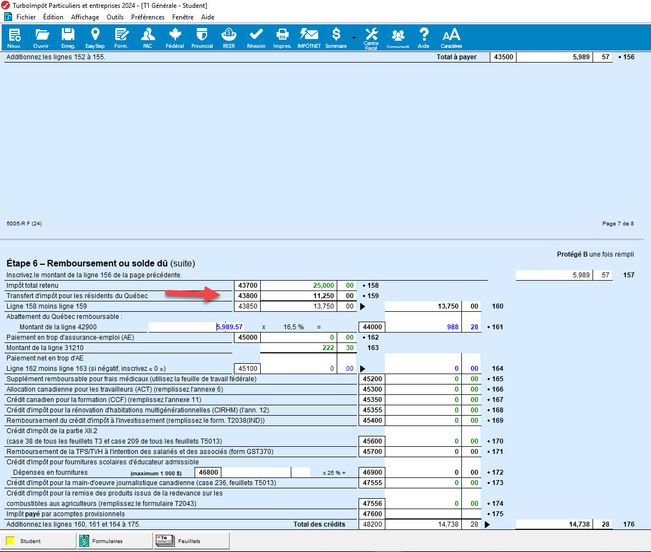
Task: Click line 45355 CIRHM amount field
Action: pyautogui.click(x=423, y=410)
